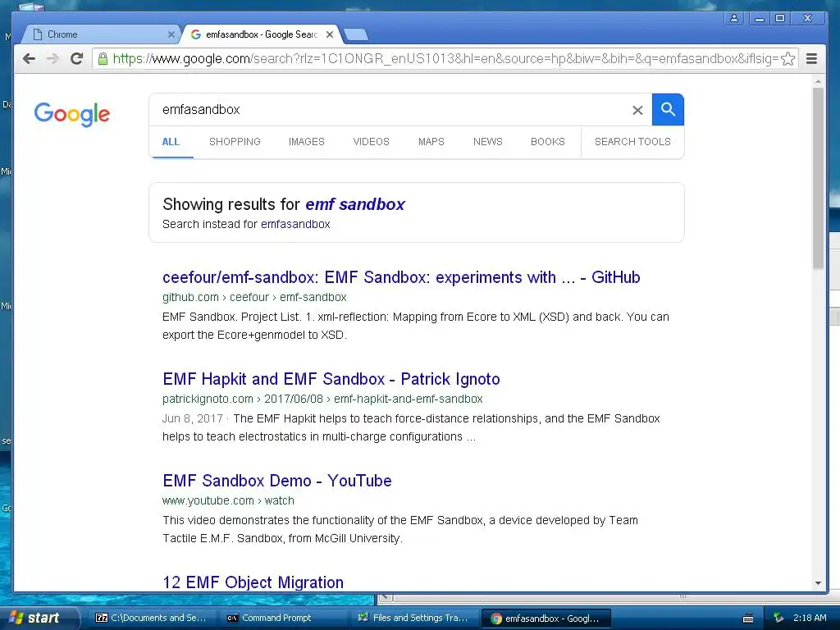
Task: Open ceefour/emf-sandbox GitHub result
Action: tap(401, 277)
